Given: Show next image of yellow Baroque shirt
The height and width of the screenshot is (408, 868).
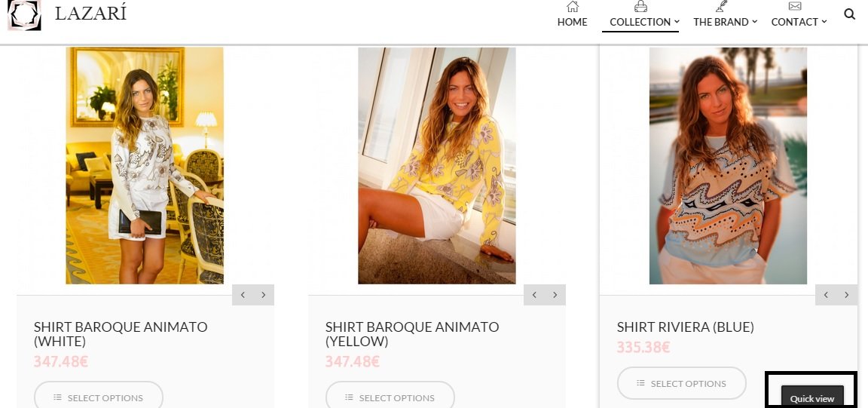Looking at the screenshot, I should (555, 295).
